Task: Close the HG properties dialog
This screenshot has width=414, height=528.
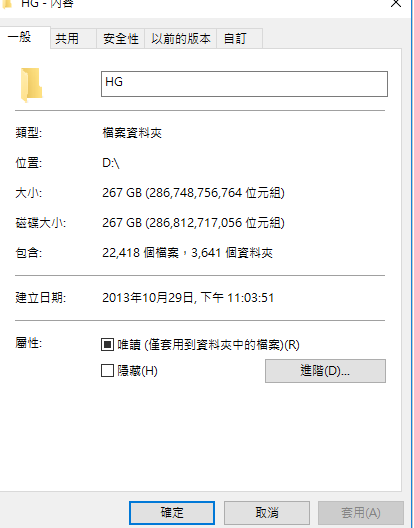Action: click(x=396, y=3)
